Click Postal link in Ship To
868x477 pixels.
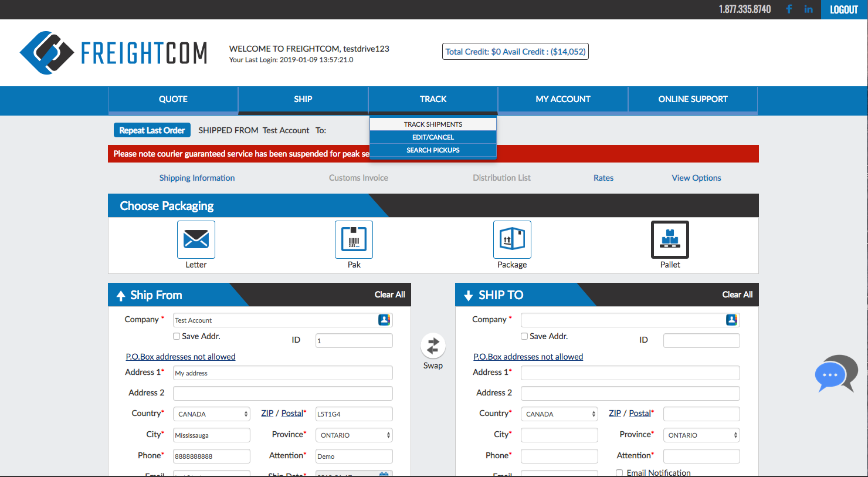pos(640,413)
